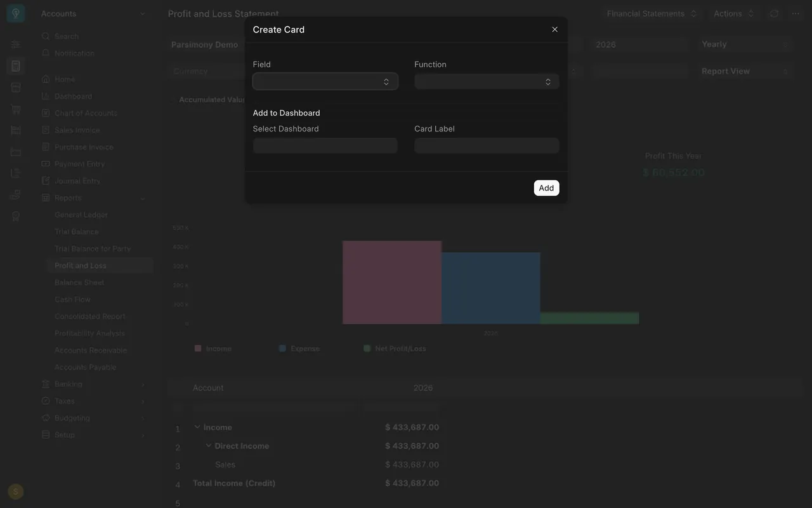Image resolution: width=812 pixels, height=508 pixels.
Task: Open Notification bell in sidebar
Action: pos(68,53)
